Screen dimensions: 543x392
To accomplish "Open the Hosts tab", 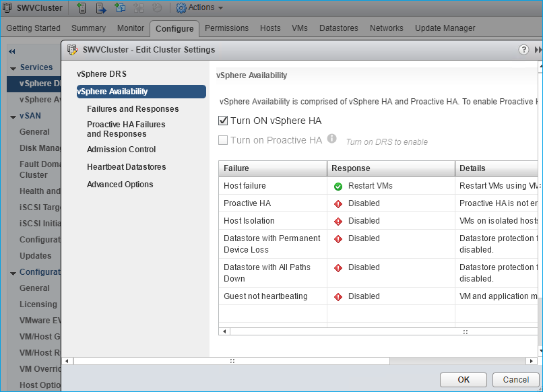I will [x=270, y=28].
